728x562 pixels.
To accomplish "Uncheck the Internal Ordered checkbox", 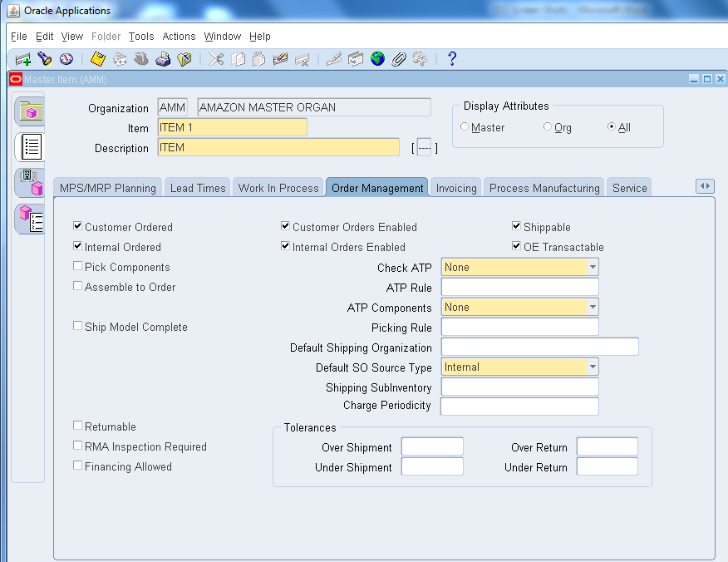I will [77, 246].
